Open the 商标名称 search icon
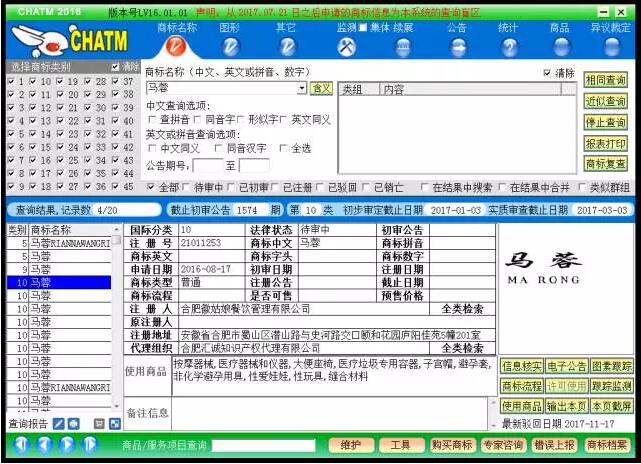This screenshot has width=641, height=464. pos(176,46)
